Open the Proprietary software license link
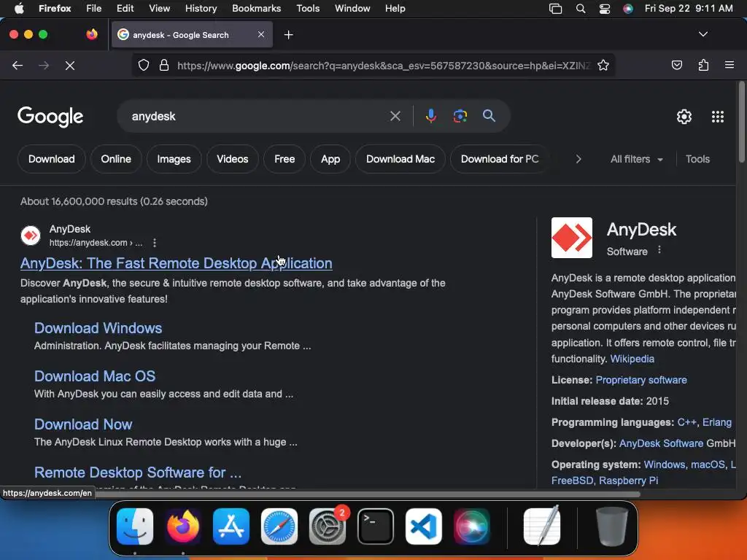Viewport: 747px width, 560px height. coord(641,380)
